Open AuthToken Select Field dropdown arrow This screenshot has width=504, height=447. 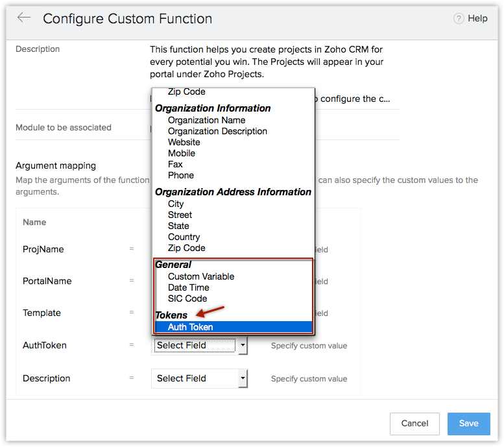coord(243,345)
